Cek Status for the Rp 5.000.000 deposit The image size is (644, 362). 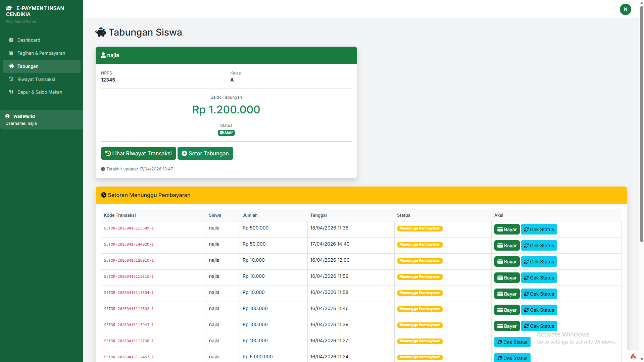click(512, 358)
